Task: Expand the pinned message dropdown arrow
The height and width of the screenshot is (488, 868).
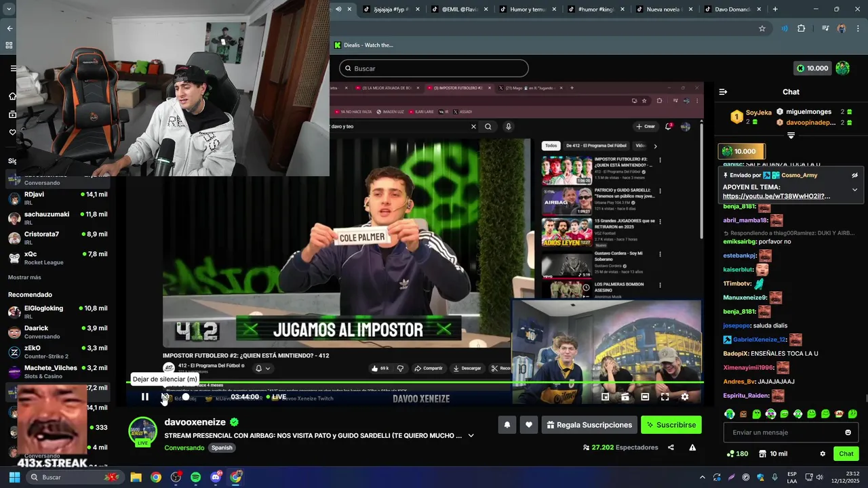Action: [854, 190]
